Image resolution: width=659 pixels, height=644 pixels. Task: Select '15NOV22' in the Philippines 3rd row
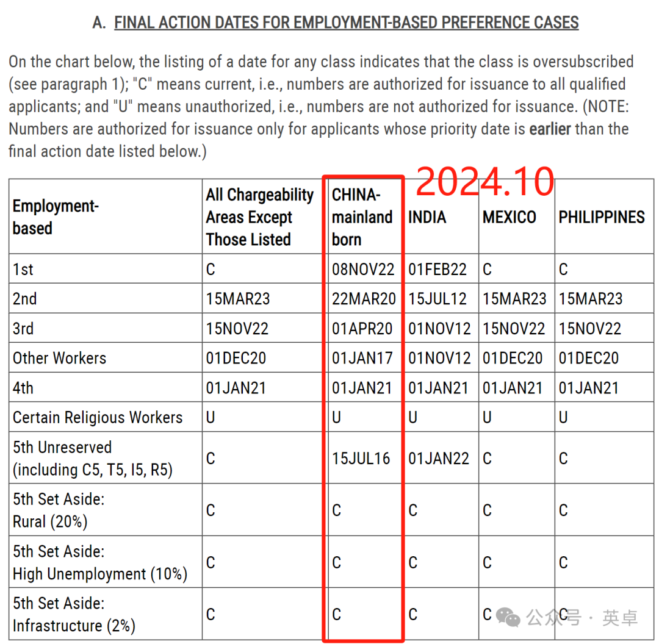589,329
